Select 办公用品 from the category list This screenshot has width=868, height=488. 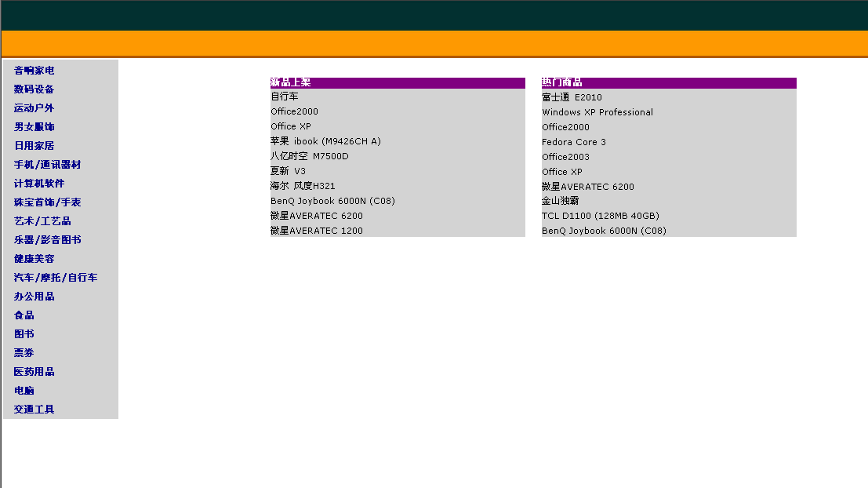point(35,297)
